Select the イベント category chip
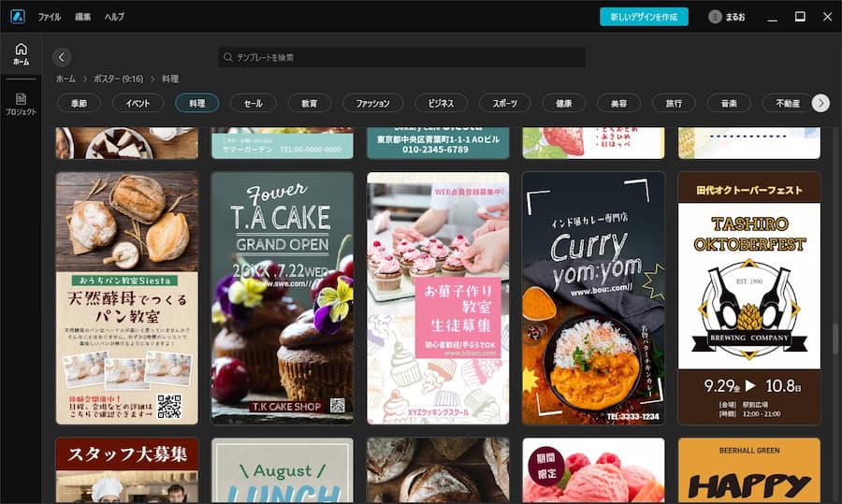842x504 pixels. (138, 103)
